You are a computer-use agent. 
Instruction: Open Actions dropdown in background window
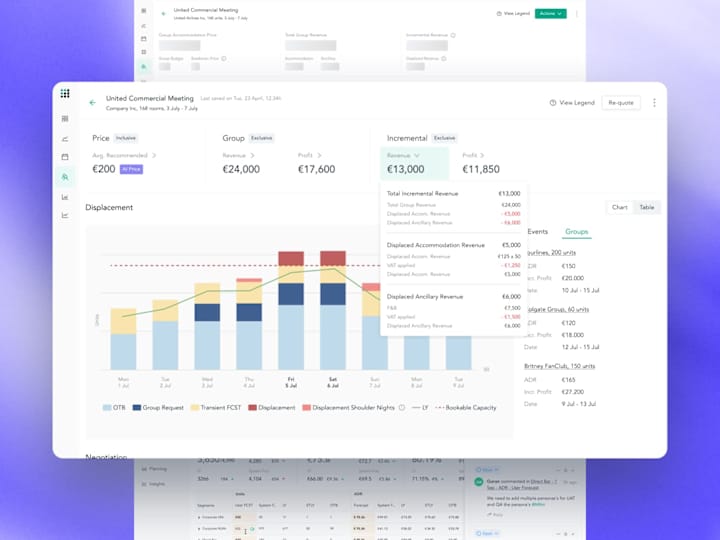(551, 14)
